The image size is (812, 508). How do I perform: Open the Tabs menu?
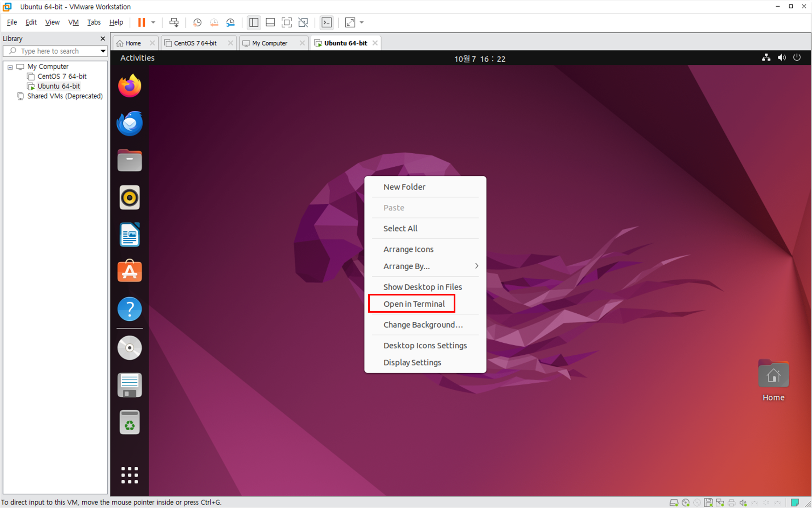(x=94, y=22)
